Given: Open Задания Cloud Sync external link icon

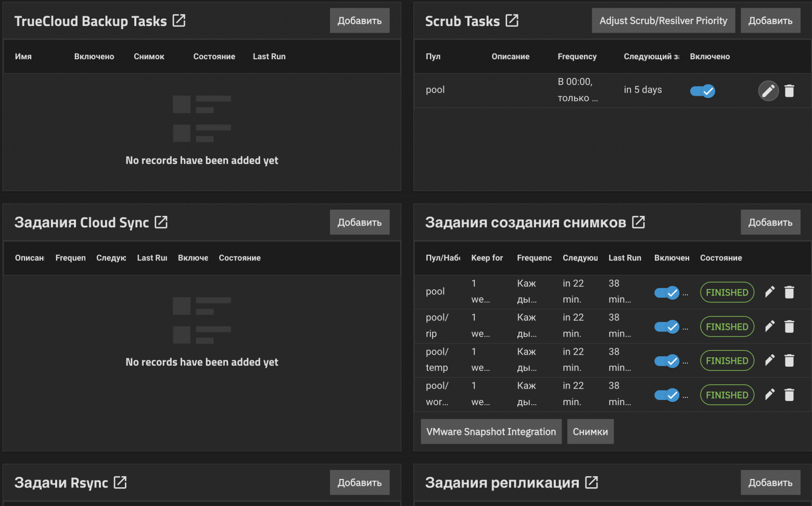Looking at the screenshot, I should [161, 222].
